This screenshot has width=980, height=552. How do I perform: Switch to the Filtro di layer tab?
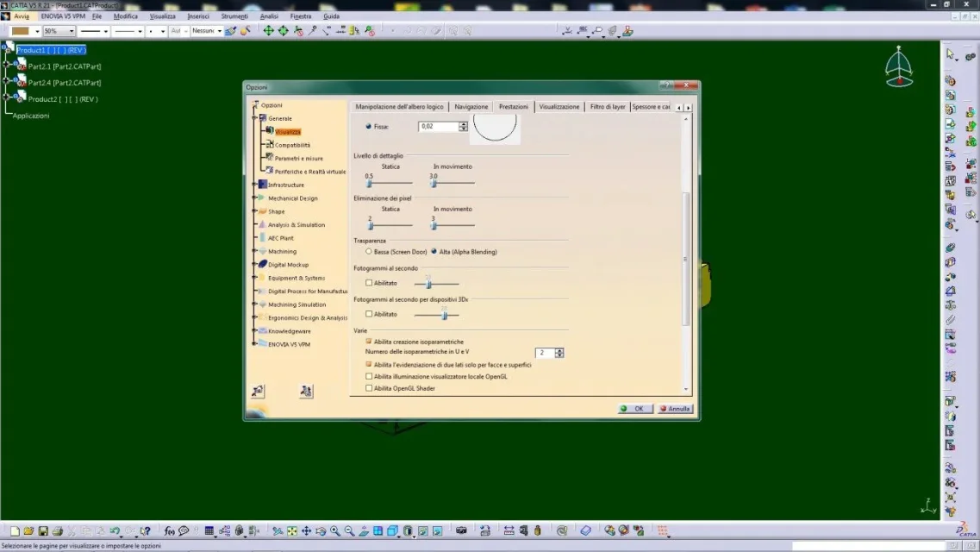[x=608, y=107]
